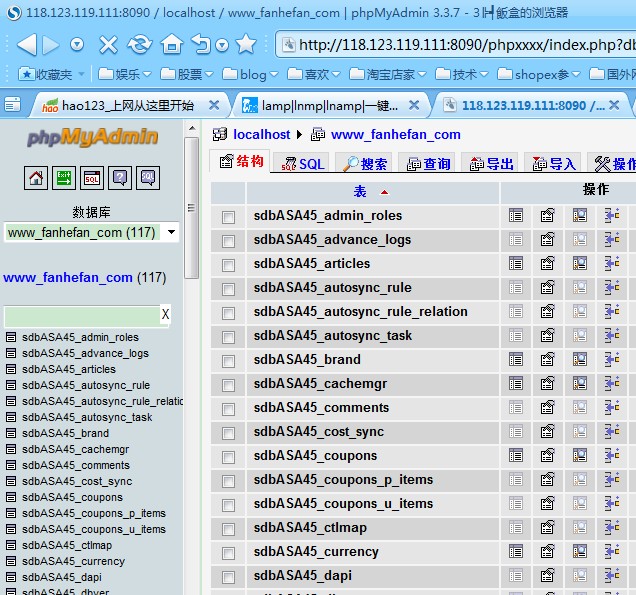636x595 pixels.
Task: Search icon for sdbASA45_coupons row
Action: (x=580, y=455)
